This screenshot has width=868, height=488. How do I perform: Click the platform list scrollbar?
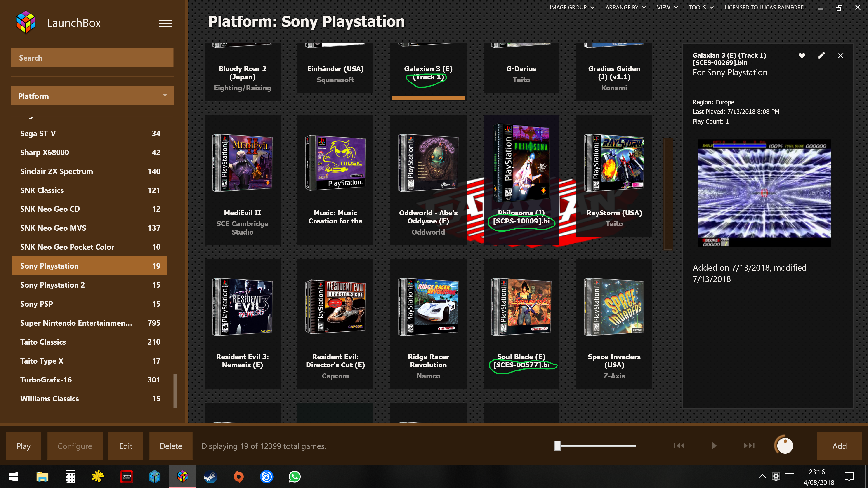pos(175,390)
